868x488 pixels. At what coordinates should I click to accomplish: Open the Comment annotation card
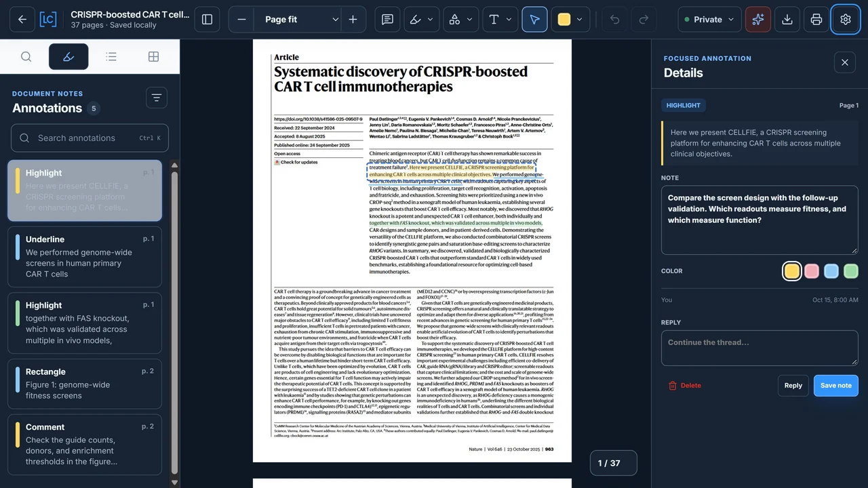click(85, 445)
